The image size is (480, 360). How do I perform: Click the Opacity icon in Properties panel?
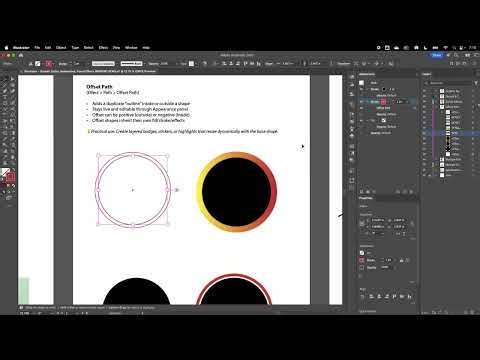(362, 267)
